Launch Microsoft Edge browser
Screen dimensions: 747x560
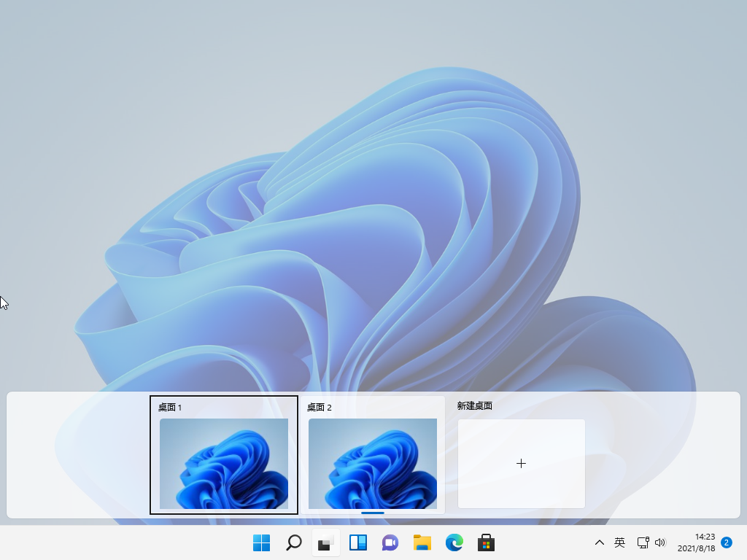click(454, 542)
